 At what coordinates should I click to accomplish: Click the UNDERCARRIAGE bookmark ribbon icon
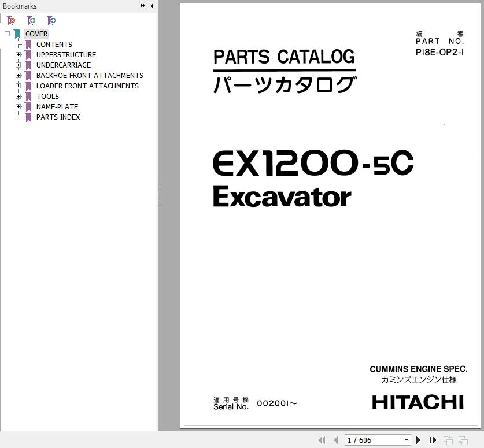tap(28, 65)
